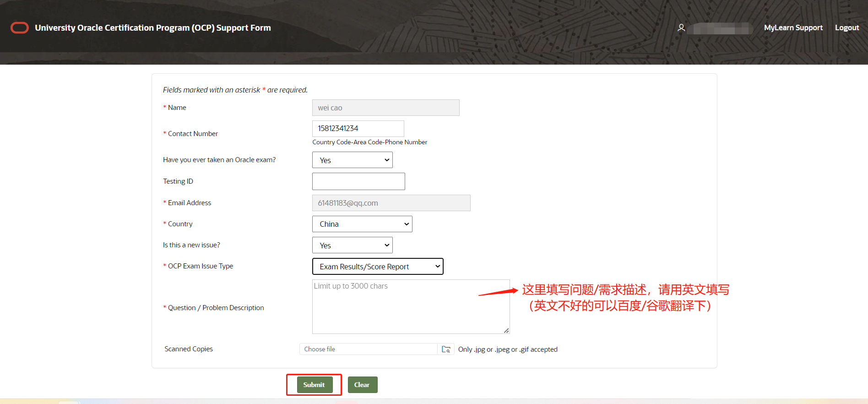
Task: Click the Logout link
Action: pyautogui.click(x=847, y=27)
